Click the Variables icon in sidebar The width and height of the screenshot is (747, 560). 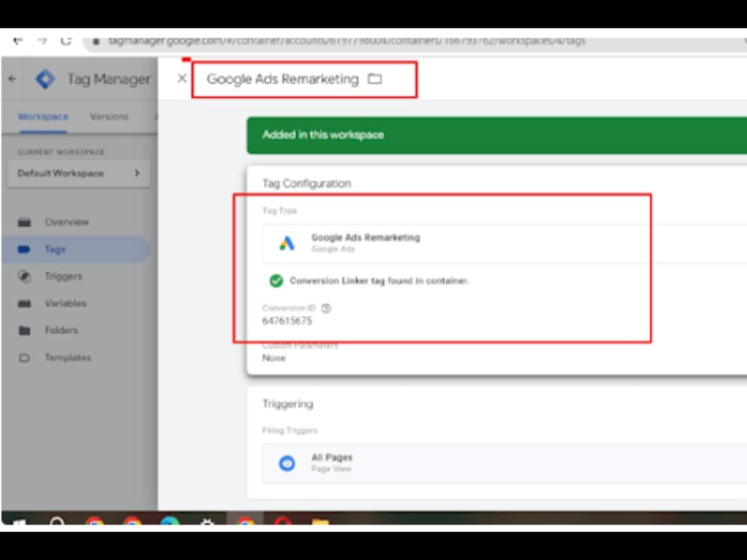point(25,303)
